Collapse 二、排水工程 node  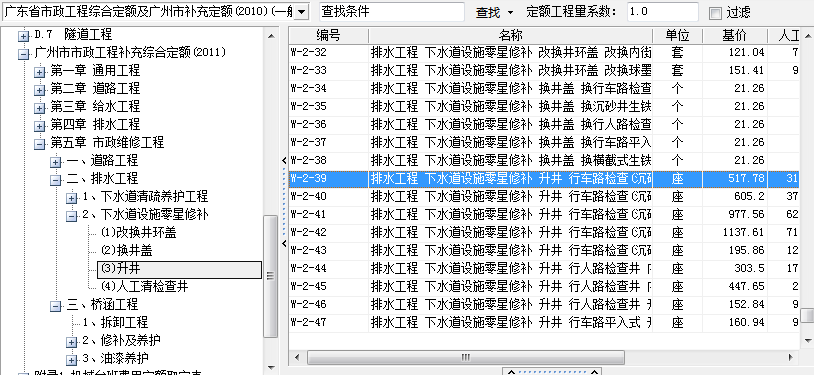pos(56,180)
